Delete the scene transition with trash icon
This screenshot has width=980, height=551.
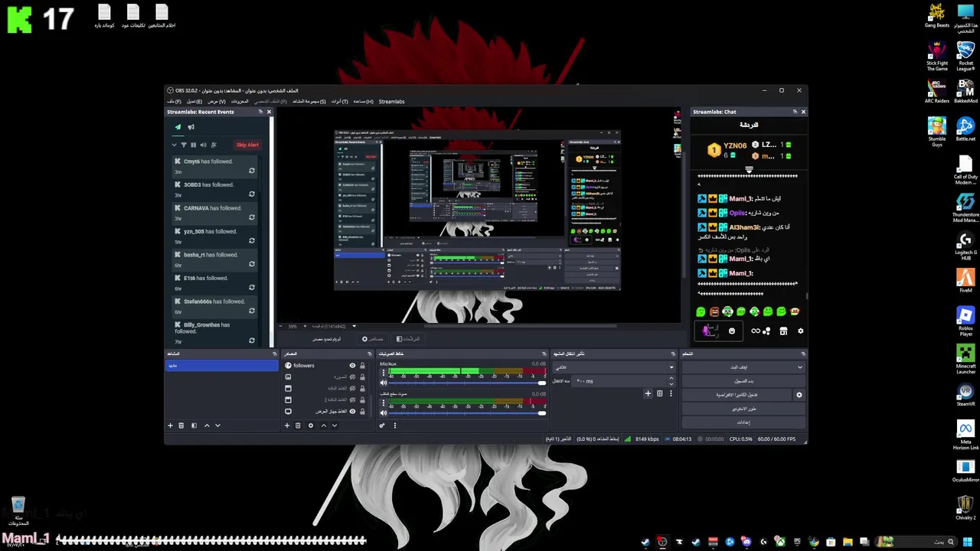pos(659,393)
